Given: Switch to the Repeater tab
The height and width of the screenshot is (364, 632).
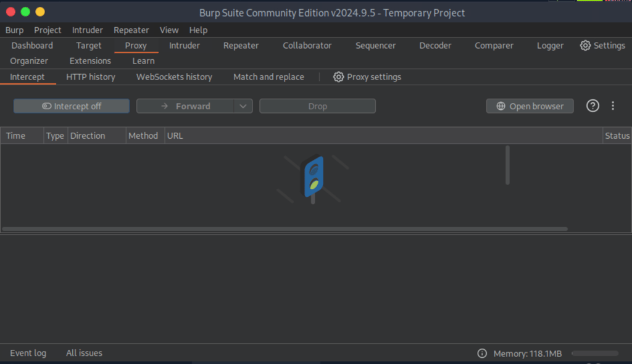Looking at the screenshot, I should (241, 46).
